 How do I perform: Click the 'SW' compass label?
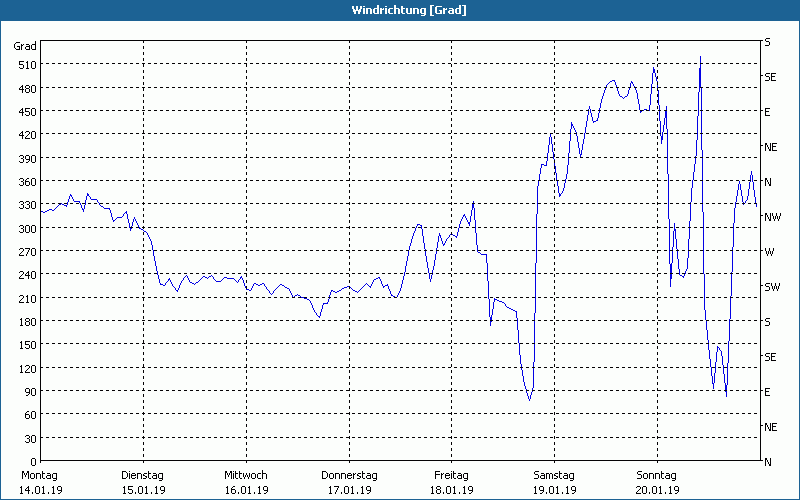(772, 287)
